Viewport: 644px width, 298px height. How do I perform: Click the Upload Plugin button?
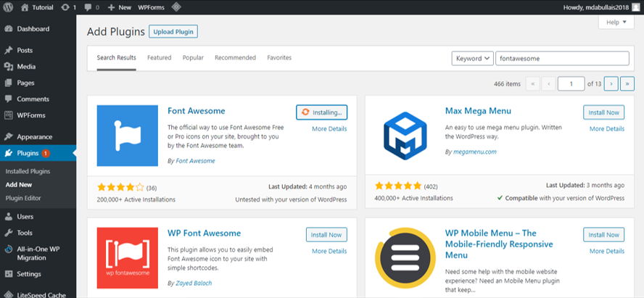pyautogui.click(x=173, y=32)
